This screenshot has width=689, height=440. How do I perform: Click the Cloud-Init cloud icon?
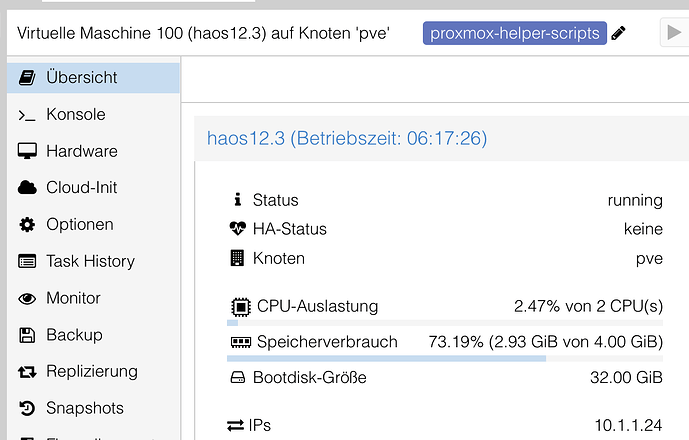click(27, 188)
